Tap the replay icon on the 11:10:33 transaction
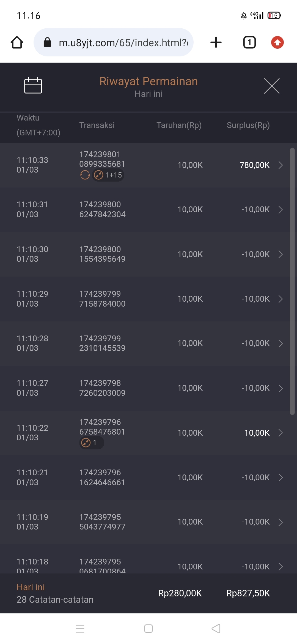The image size is (297, 644). (85, 175)
